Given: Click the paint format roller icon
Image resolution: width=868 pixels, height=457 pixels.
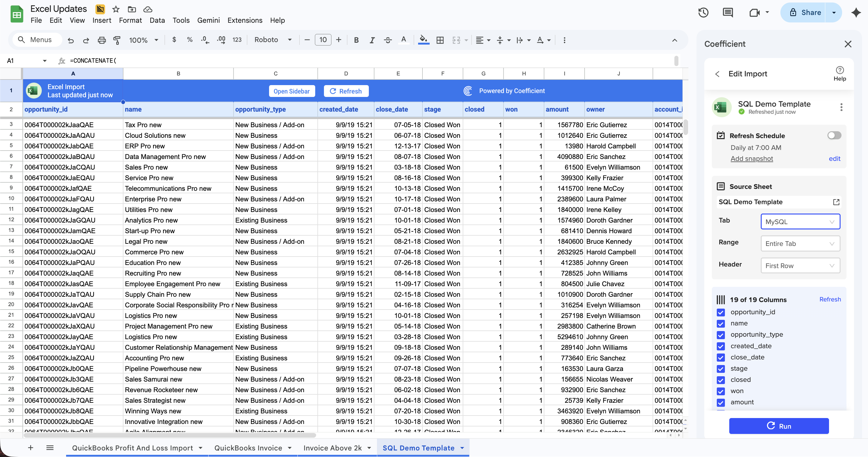Looking at the screenshot, I should [117, 40].
